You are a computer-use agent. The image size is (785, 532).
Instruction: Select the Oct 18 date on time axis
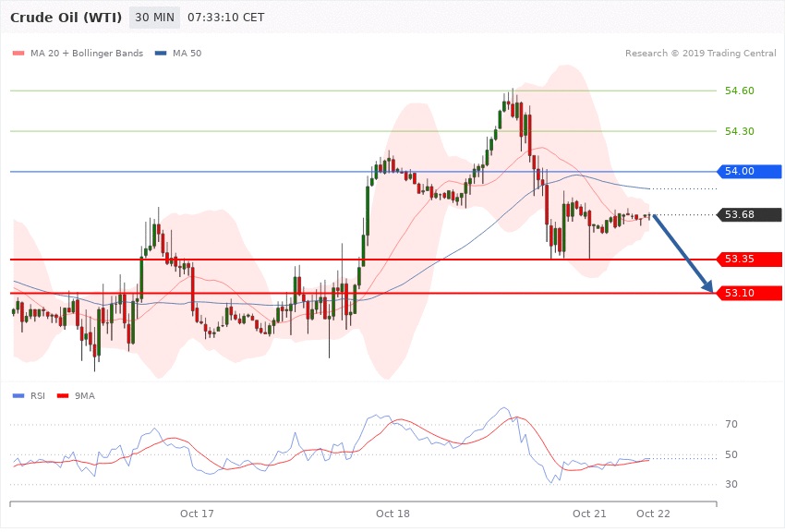(x=392, y=513)
